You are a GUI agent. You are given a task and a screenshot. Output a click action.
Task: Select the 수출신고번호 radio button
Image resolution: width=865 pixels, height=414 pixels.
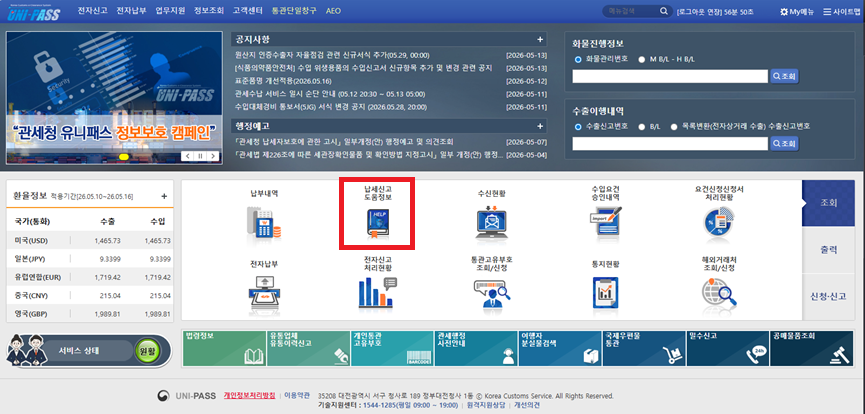pyautogui.click(x=578, y=126)
